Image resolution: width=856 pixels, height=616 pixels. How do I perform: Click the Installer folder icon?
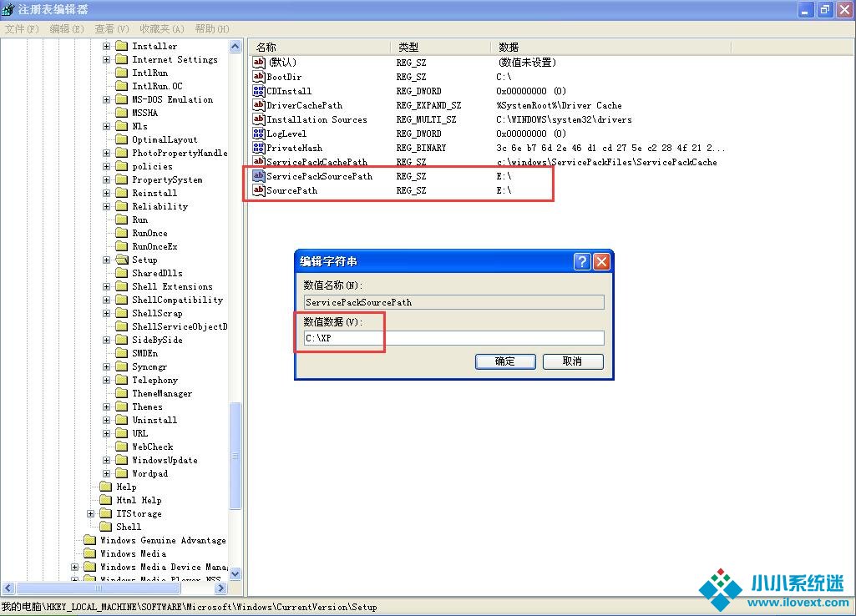(122, 46)
